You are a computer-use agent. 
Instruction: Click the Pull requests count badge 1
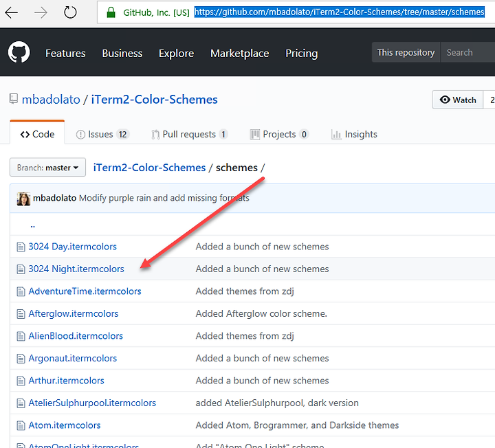tap(223, 135)
